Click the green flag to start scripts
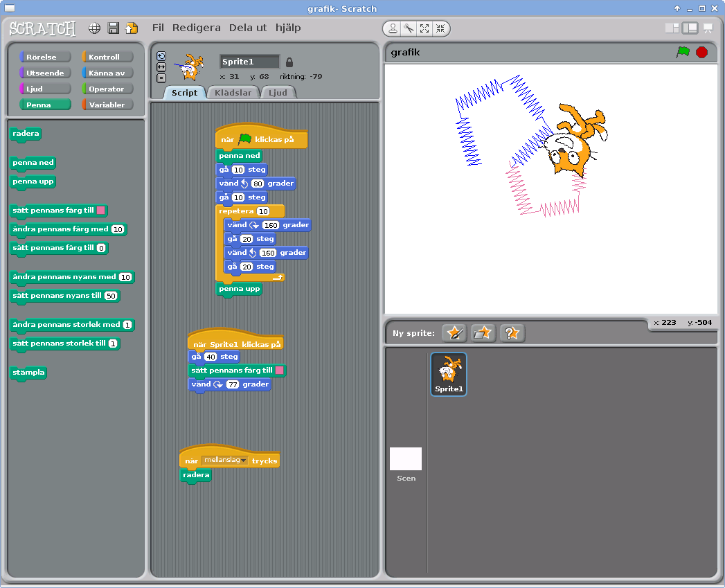The height and width of the screenshot is (588, 725). pyautogui.click(x=683, y=52)
